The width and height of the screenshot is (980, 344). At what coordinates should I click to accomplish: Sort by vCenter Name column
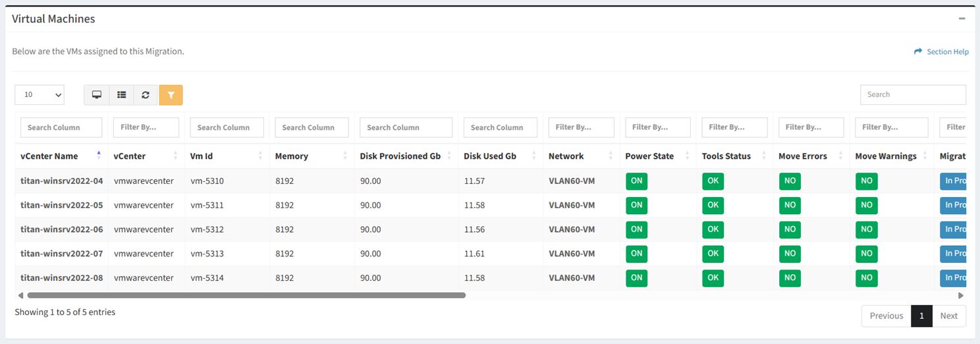pyautogui.click(x=61, y=156)
